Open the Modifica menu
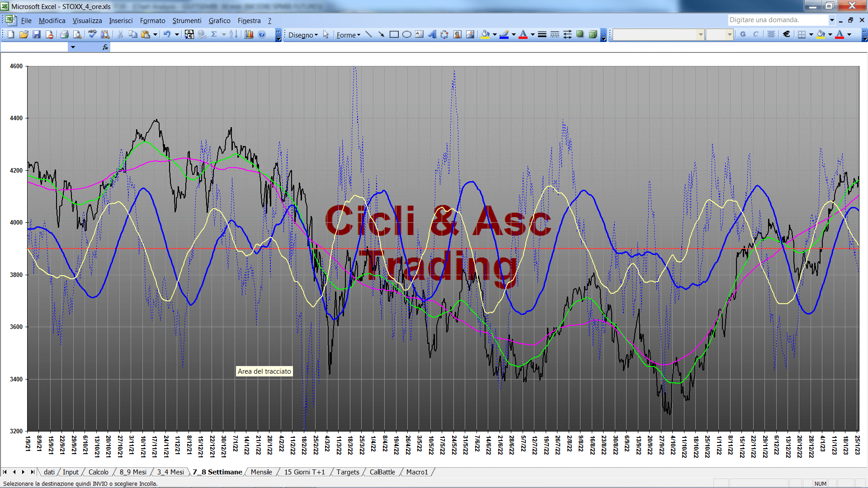 click(52, 21)
